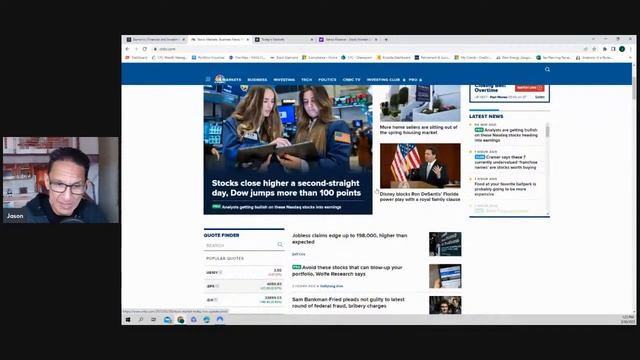Open the Retirement & Soci... bookmark
Screen dimensions: 640x360
tap(432, 58)
